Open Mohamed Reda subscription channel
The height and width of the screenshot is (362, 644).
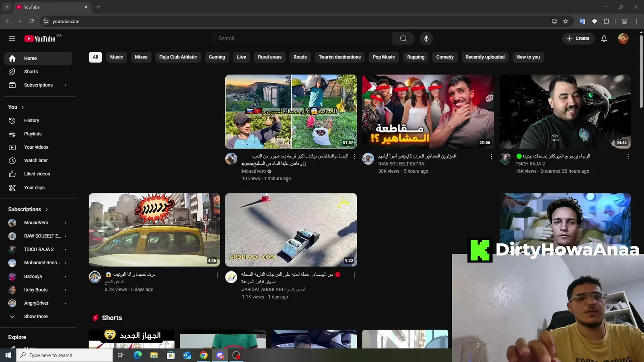pyautogui.click(x=38, y=263)
